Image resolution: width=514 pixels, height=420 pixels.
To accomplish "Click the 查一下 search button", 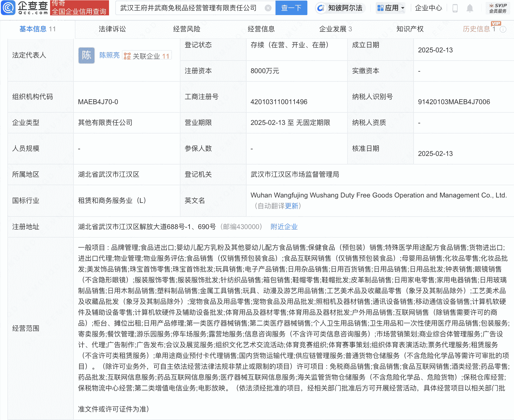I will [291, 8].
